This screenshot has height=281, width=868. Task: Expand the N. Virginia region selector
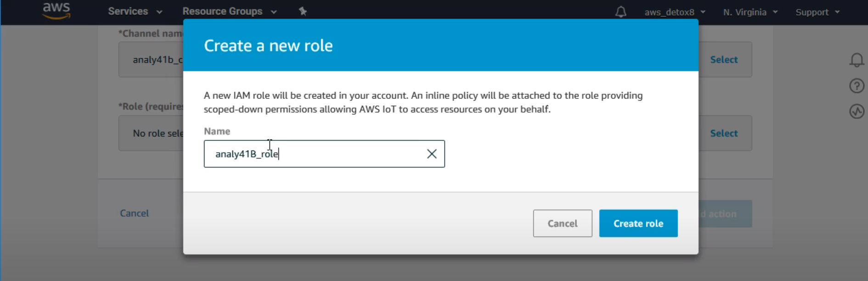750,12
